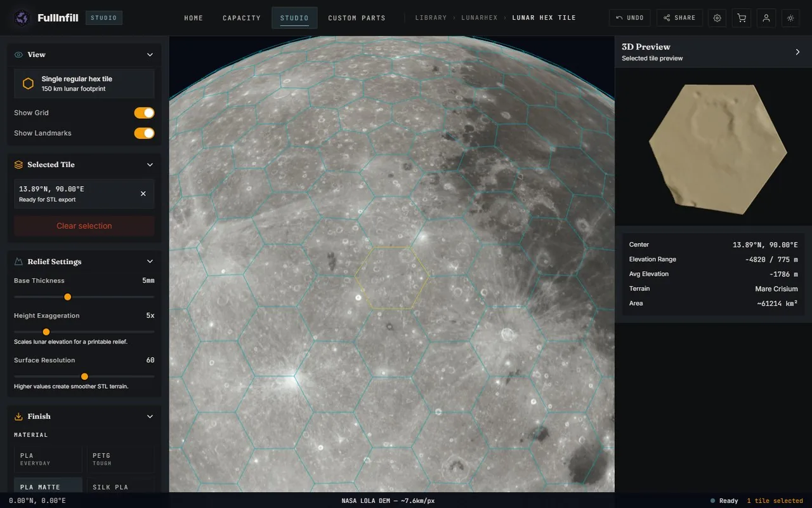Click the Center coordinates in preview info

pyautogui.click(x=765, y=244)
